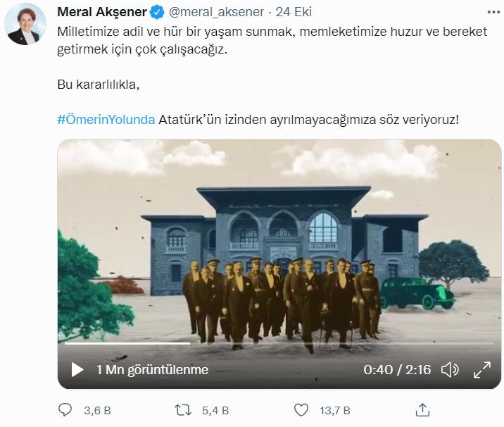504x427 pixels.
Task: Like the tweet with the heart icon
Action: [301, 409]
